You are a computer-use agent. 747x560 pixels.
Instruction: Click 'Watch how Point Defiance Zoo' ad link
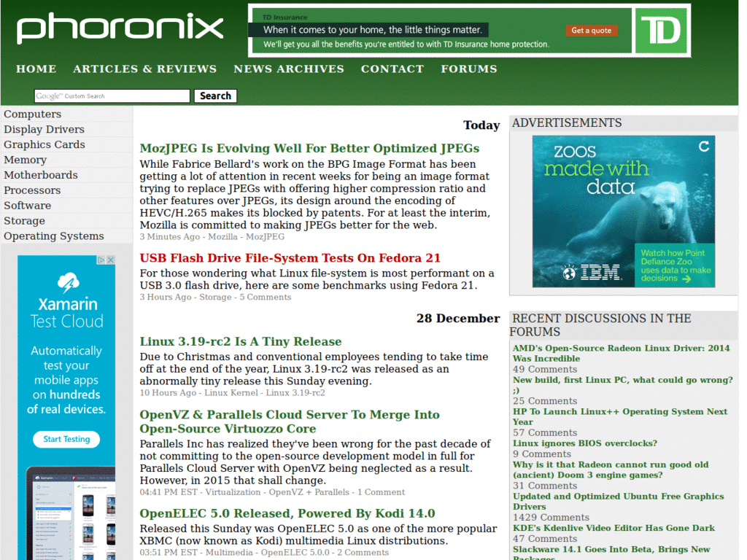(675, 265)
